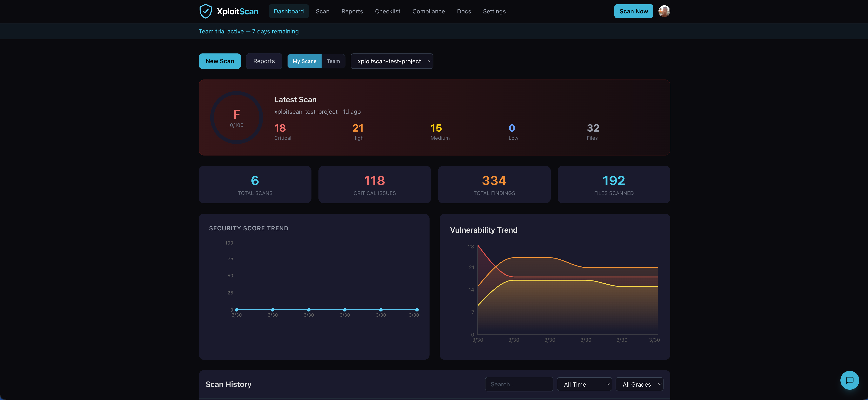Click the Team trial active banner link

pyautogui.click(x=248, y=31)
